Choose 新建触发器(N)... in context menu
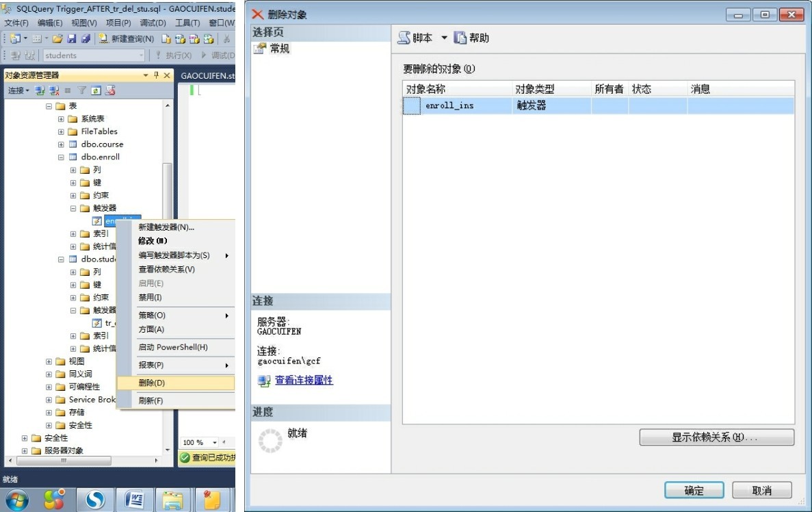 176,227
